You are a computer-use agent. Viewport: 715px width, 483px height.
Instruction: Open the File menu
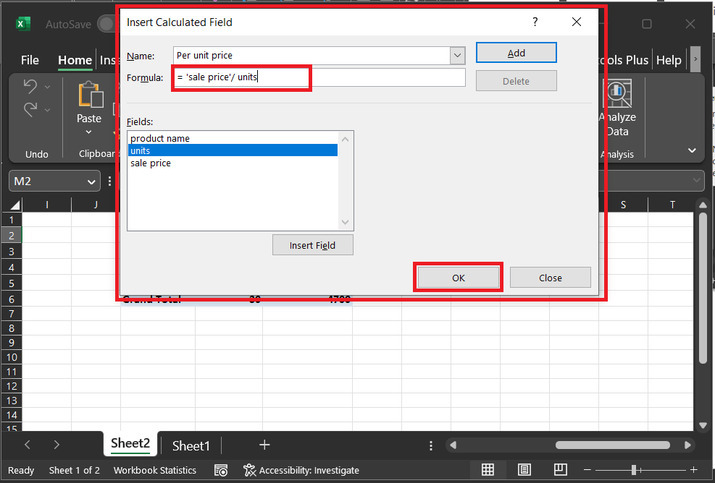30,60
